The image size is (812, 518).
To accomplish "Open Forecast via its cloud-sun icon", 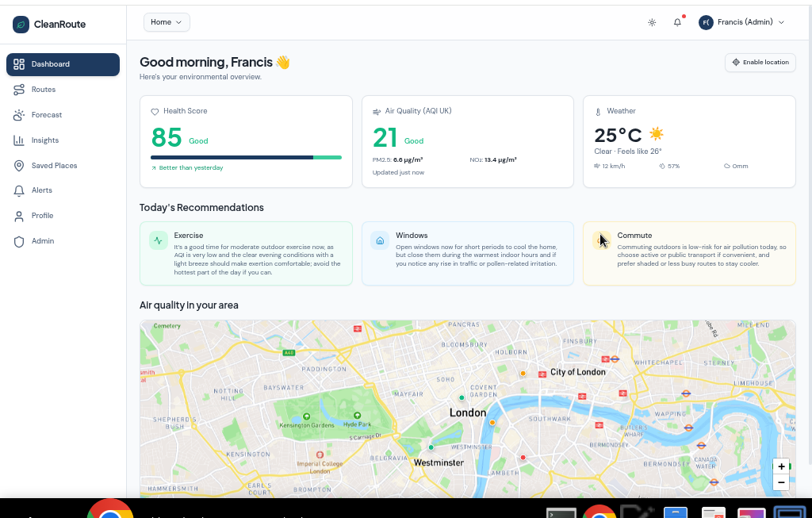I will pos(19,115).
